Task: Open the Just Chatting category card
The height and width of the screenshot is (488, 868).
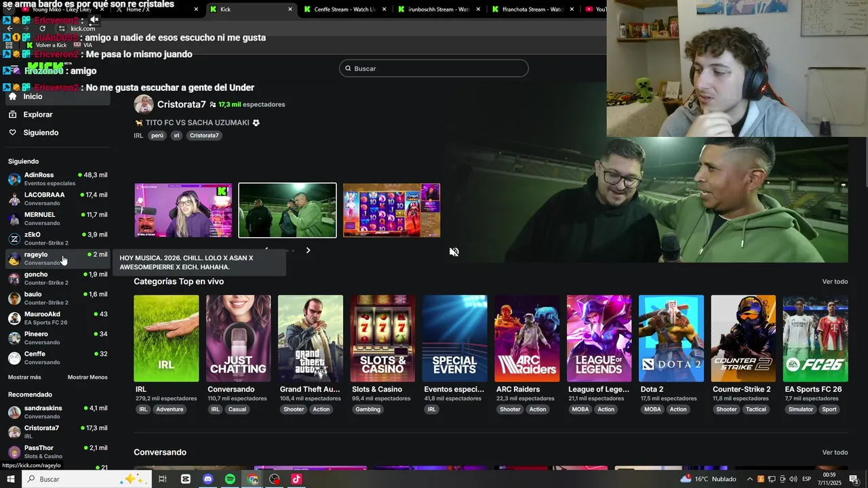Action: (238, 338)
